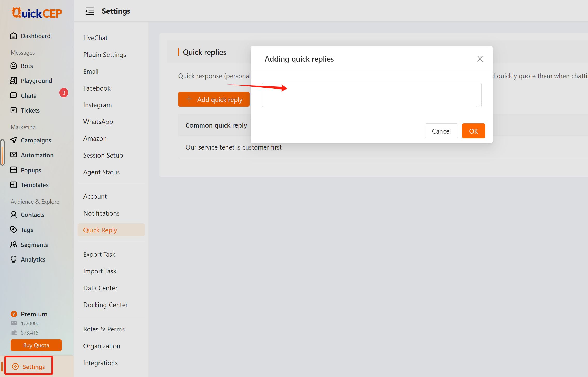Click the Campaigns paper plane icon
The height and width of the screenshot is (377, 588).
tap(13, 140)
